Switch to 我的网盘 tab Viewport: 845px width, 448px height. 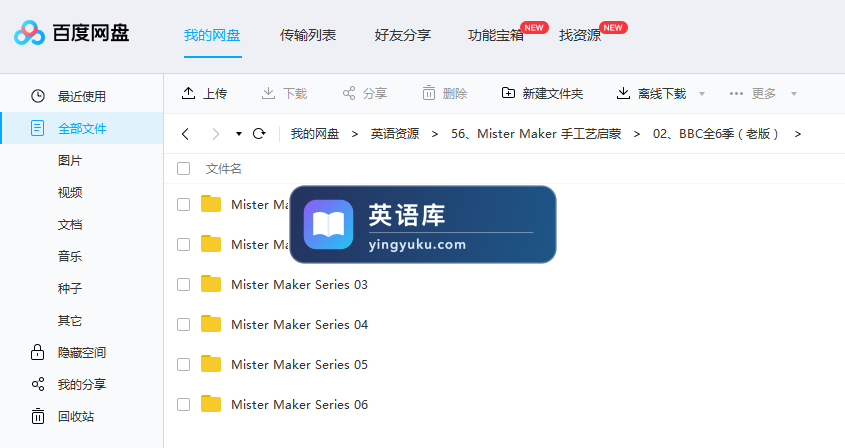click(x=212, y=35)
